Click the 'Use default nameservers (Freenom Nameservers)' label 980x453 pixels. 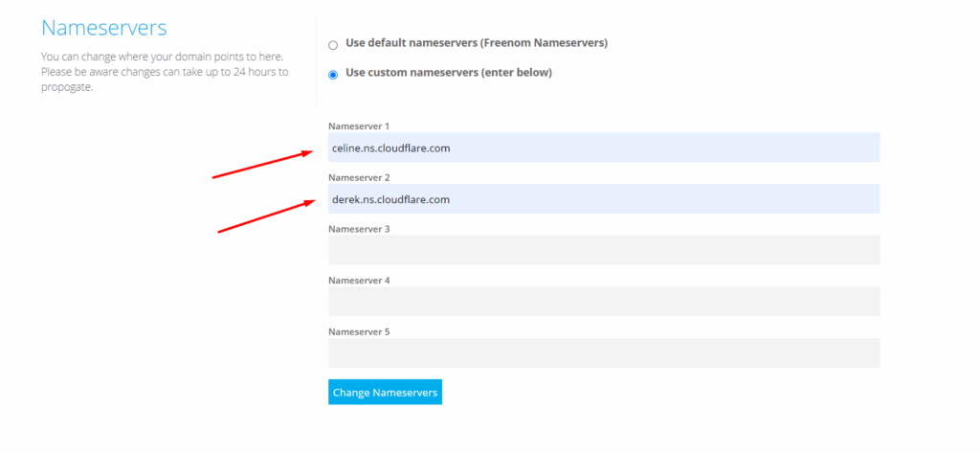pyautogui.click(x=477, y=43)
